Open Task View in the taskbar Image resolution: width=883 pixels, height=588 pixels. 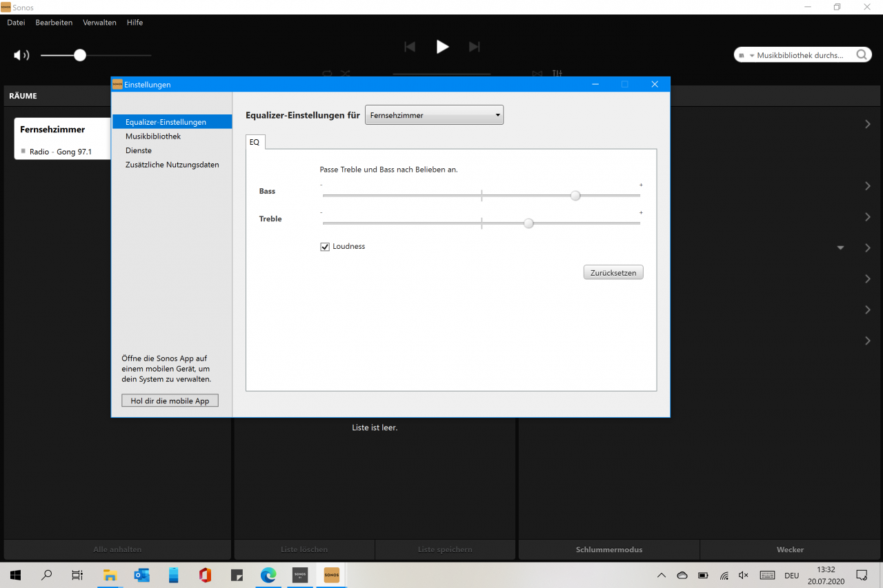[77, 575]
